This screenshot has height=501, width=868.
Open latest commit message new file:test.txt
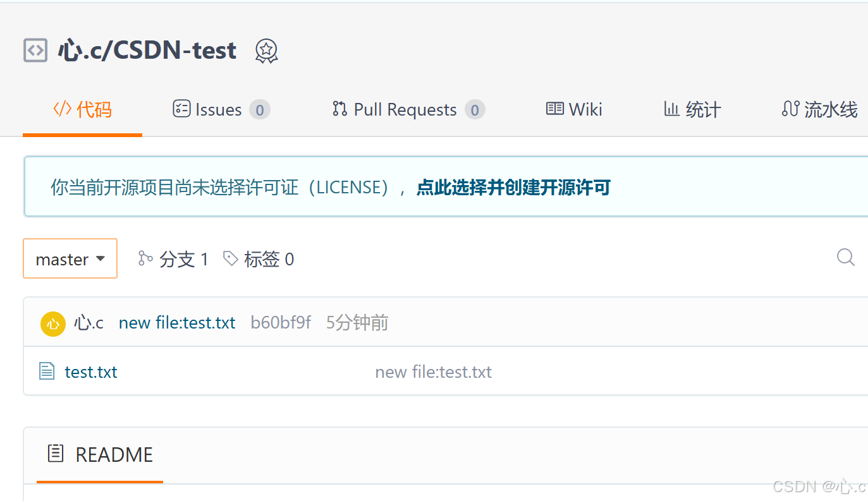tap(177, 323)
